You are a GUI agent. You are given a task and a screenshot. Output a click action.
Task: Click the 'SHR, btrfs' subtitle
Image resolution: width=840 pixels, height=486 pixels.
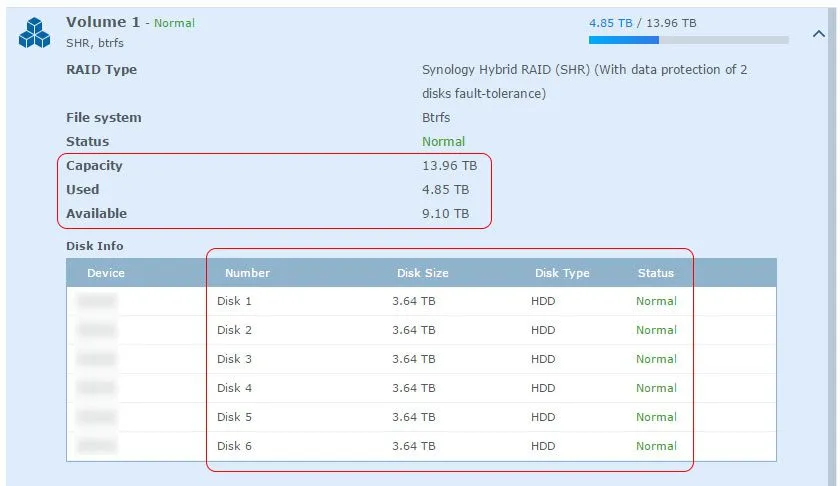pos(95,43)
